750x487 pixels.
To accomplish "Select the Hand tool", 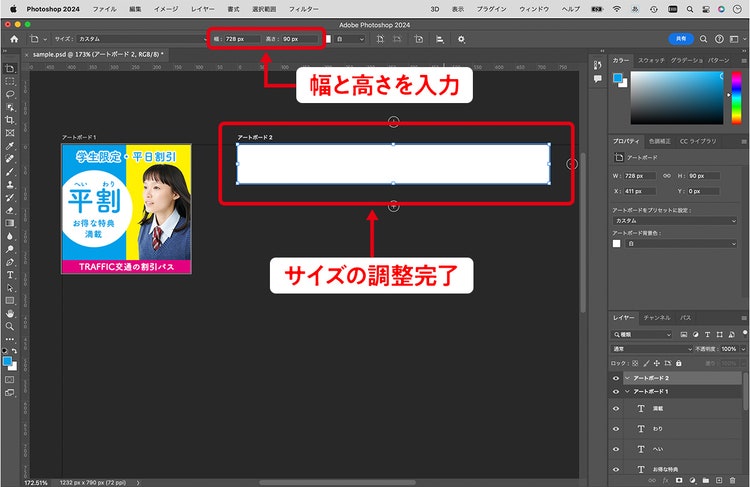I will (x=10, y=314).
